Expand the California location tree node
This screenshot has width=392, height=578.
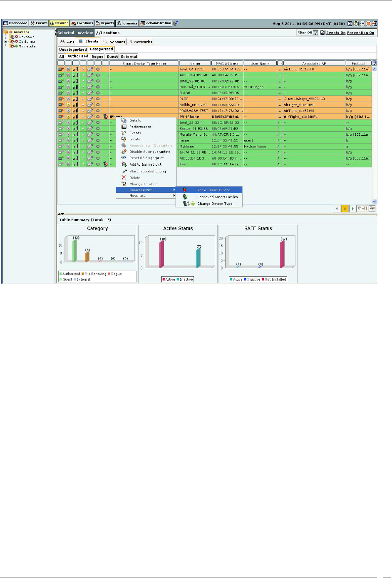pos(6,42)
